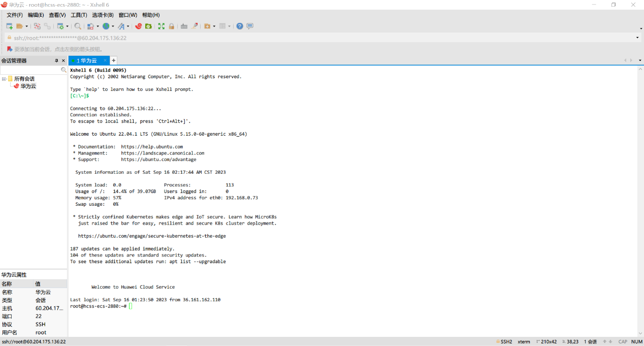
Task: Select the 协议 SSH property row
Action: coord(34,325)
